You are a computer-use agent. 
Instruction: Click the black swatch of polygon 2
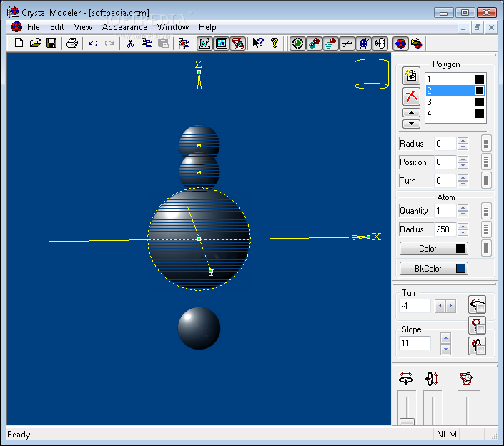pos(480,91)
